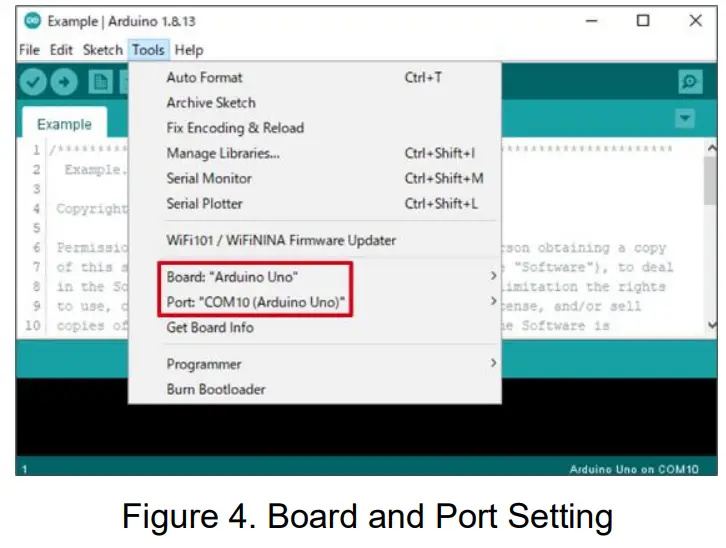Expand the Port submenu arrow
Viewport: 726px width, 548px height.
coord(494,301)
